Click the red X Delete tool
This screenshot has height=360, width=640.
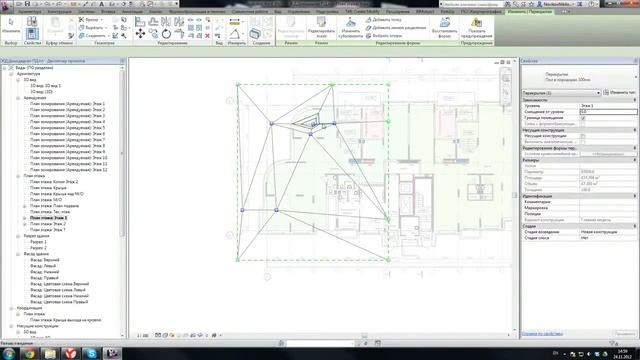207,36
